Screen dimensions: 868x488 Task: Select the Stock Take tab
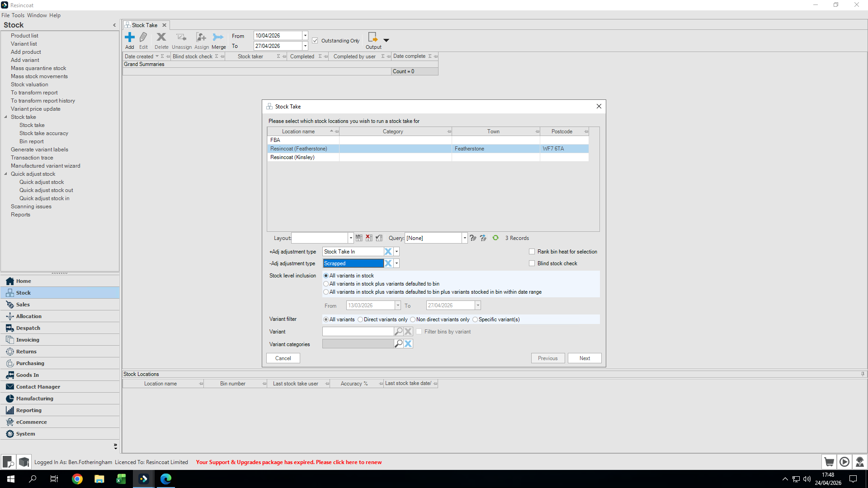pyautogui.click(x=145, y=25)
